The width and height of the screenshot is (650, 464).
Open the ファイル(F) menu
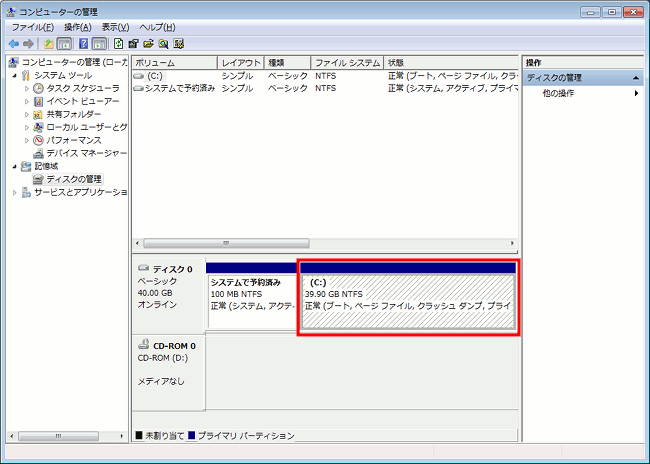pyautogui.click(x=31, y=27)
